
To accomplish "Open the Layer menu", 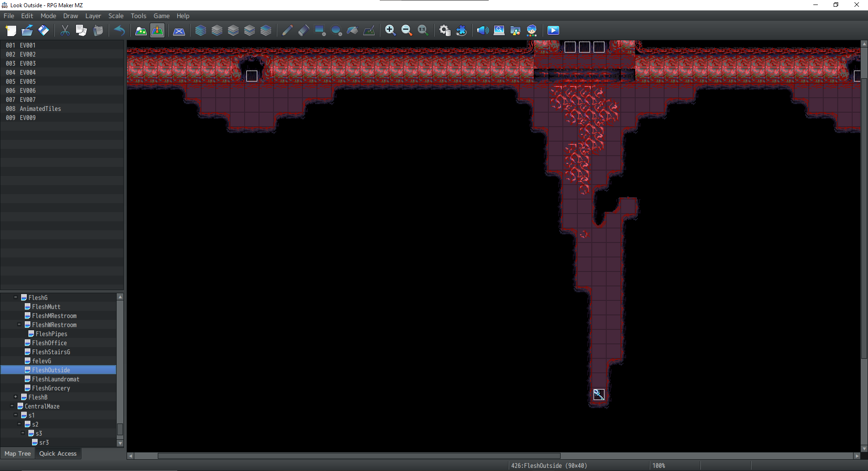I will 93,16.
